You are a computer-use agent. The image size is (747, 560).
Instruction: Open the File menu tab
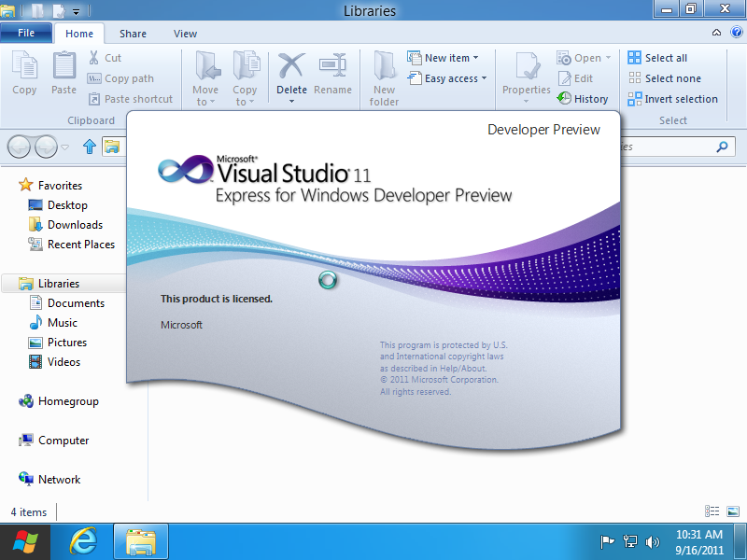(x=26, y=33)
